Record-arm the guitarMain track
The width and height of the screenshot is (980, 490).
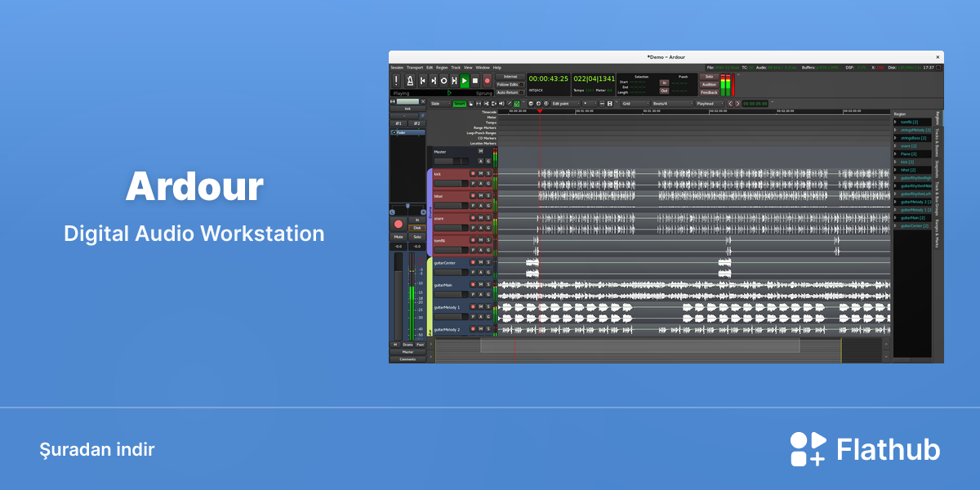point(472,284)
